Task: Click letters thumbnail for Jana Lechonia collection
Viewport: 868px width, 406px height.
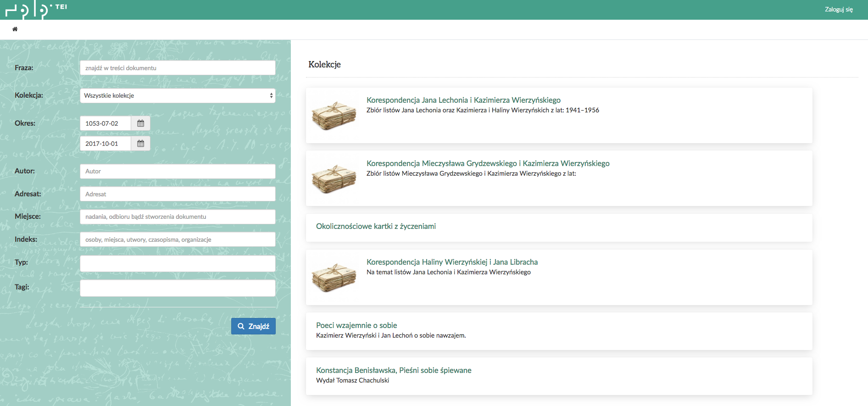Action: (334, 115)
